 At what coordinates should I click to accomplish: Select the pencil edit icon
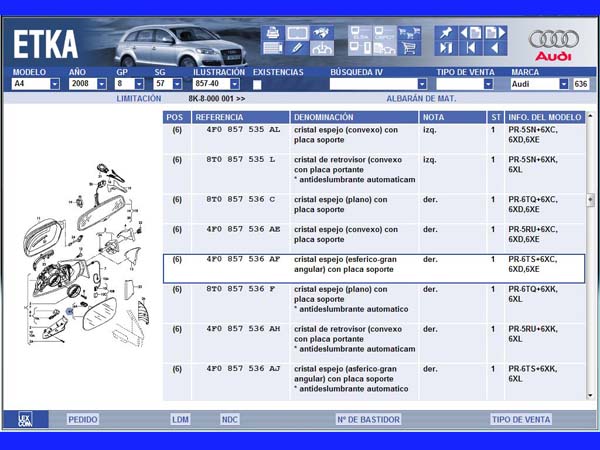pos(297,48)
